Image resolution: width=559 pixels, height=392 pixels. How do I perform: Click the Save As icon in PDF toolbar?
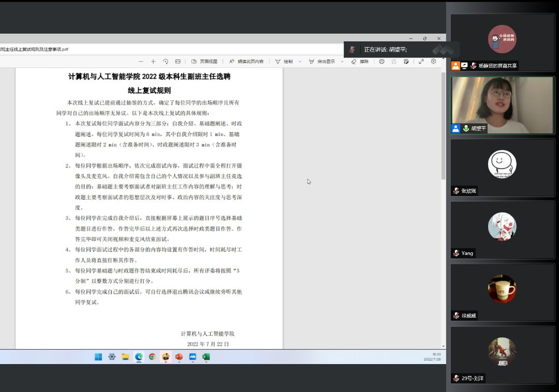406,62
